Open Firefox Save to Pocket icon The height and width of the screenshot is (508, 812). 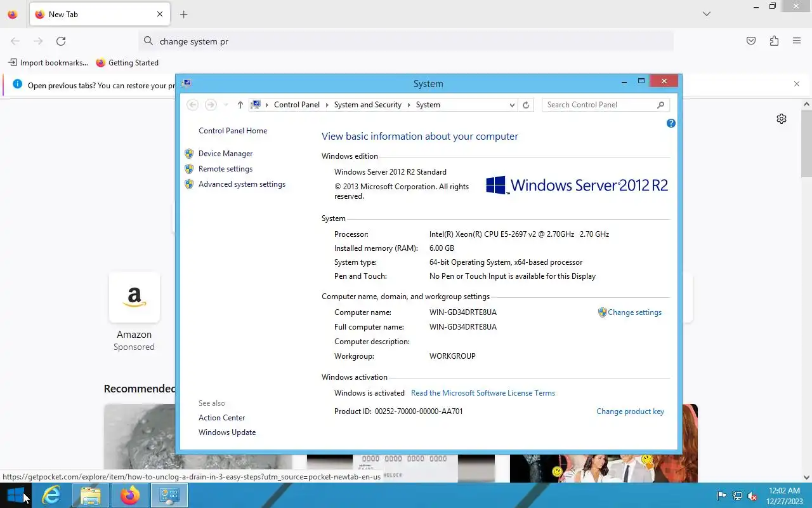pyautogui.click(x=751, y=41)
